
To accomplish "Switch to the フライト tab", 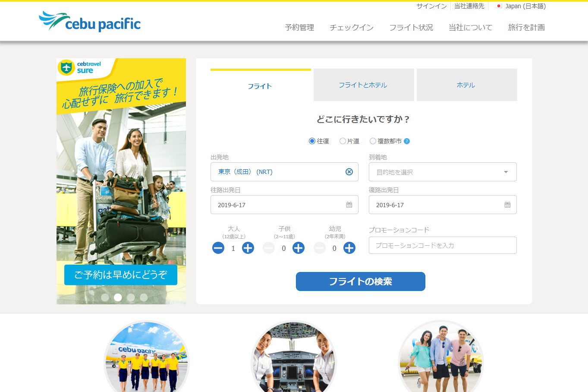I will click(x=261, y=85).
